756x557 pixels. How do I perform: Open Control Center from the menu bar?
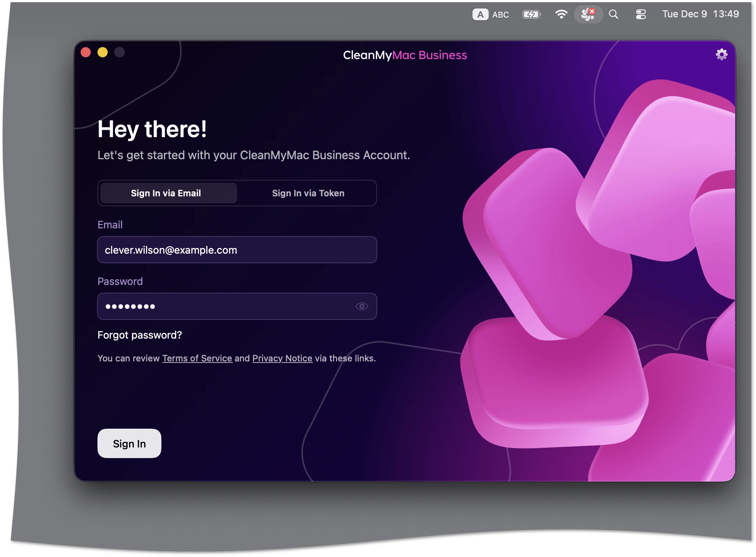641,14
